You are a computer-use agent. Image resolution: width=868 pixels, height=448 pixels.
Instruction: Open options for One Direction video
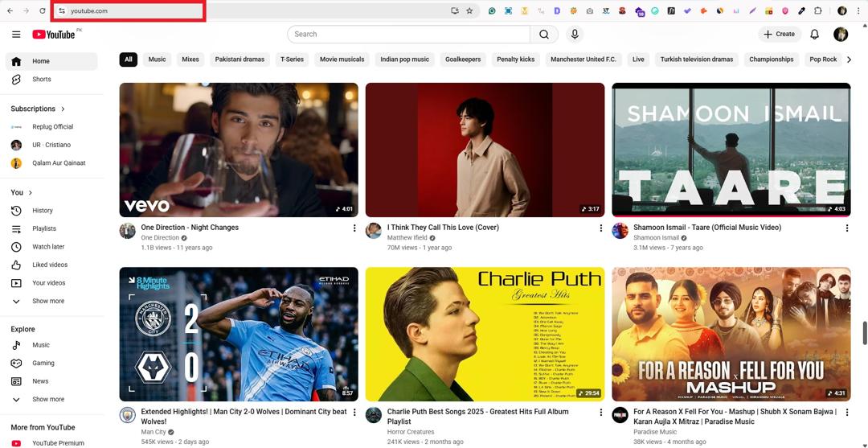354,228
